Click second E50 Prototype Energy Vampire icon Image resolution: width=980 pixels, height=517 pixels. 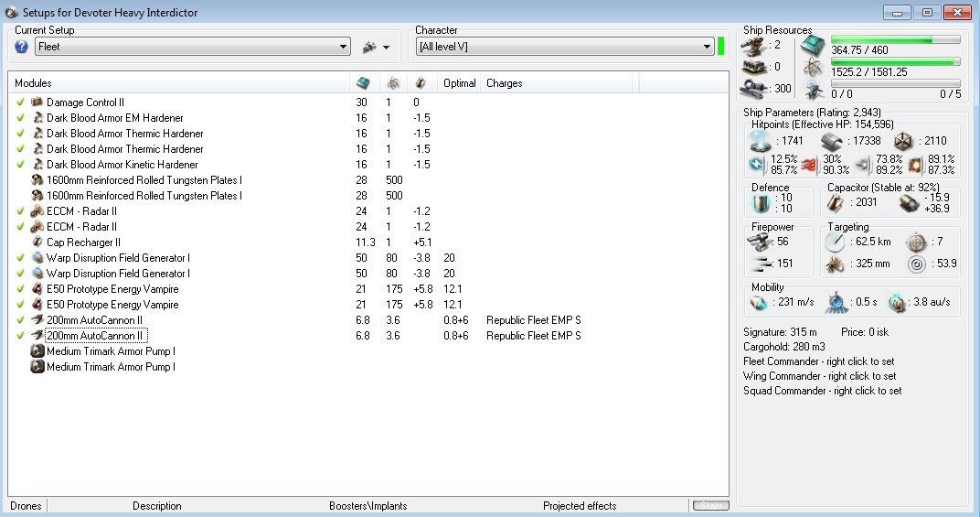pos(37,305)
